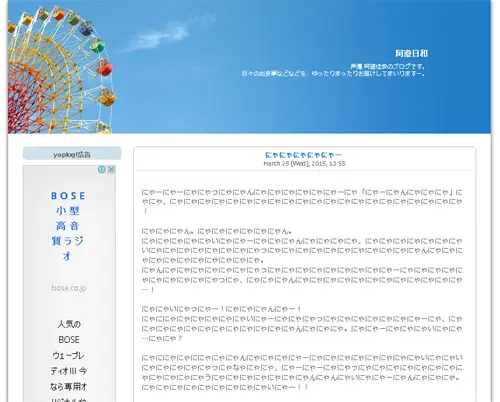
Task: Go to the 阿澄日和 blog title
Action: (x=411, y=53)
